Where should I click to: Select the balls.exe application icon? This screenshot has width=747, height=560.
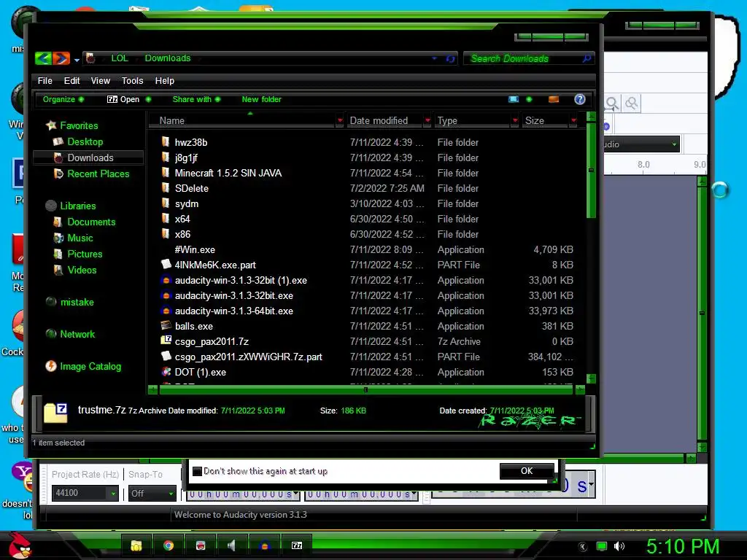[166, 326]
